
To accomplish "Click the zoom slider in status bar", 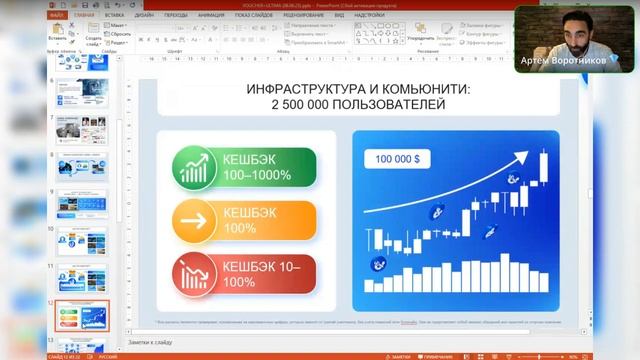I will (x=540, y=357).
